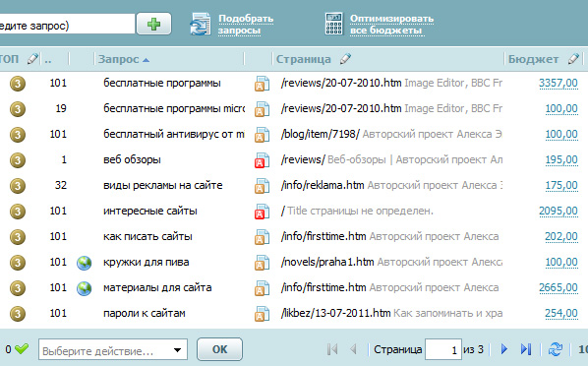Click the gold coin icon for бесплатные программы
The width and height of the screenshot is (588, 366).
18,84
